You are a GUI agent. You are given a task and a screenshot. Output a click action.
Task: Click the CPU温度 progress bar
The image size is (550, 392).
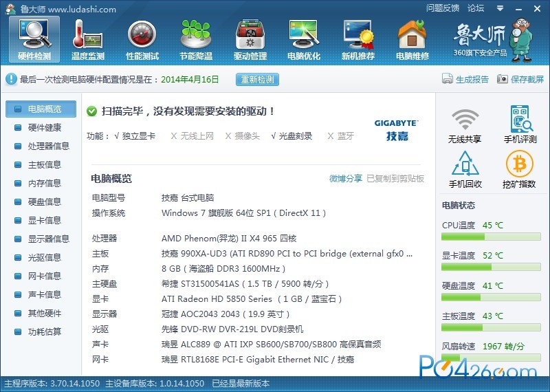[x=491, y=237]
